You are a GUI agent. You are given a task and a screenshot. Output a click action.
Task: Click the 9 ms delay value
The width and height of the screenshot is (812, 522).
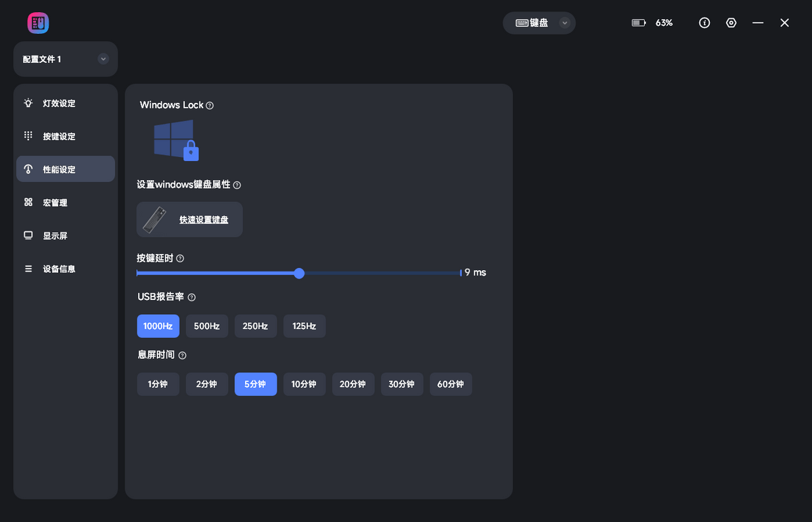476,272
